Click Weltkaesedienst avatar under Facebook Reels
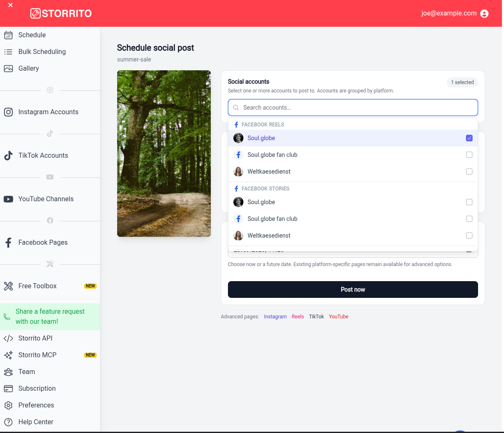Viewport: 504px width, 433px height. pyautogui.click(x=238, y=172)
